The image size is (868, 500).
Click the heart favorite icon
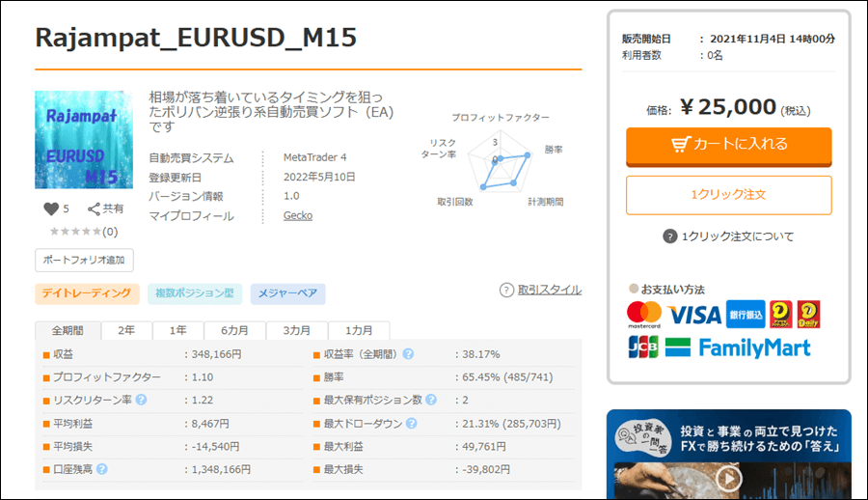[x=52, y=208]
